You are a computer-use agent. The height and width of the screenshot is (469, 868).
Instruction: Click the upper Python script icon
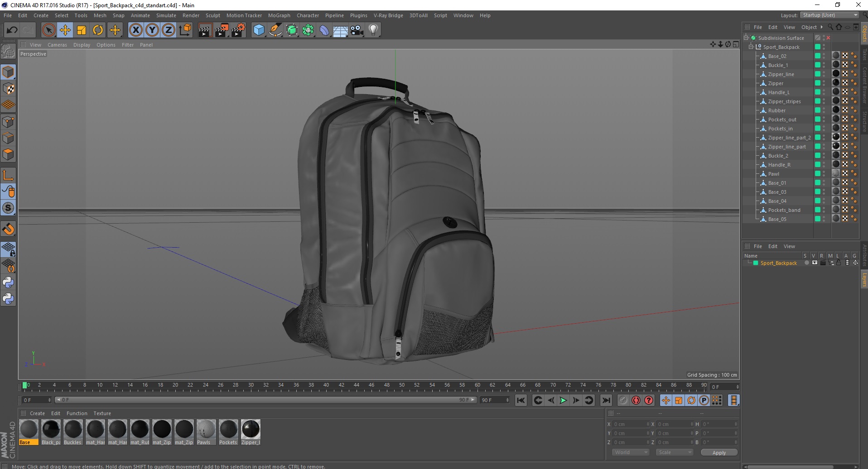8,282
